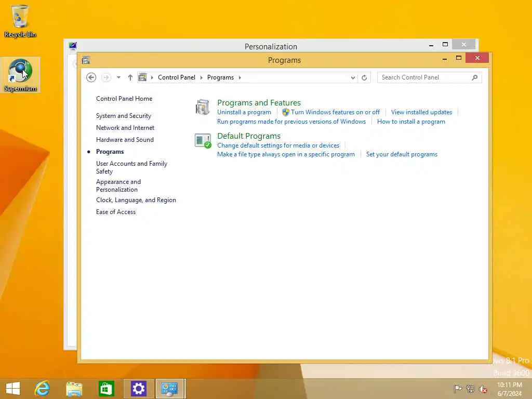Maximize the Programs window
The height and width of the screenshot is (399, 532).
(x=459, y=58)
